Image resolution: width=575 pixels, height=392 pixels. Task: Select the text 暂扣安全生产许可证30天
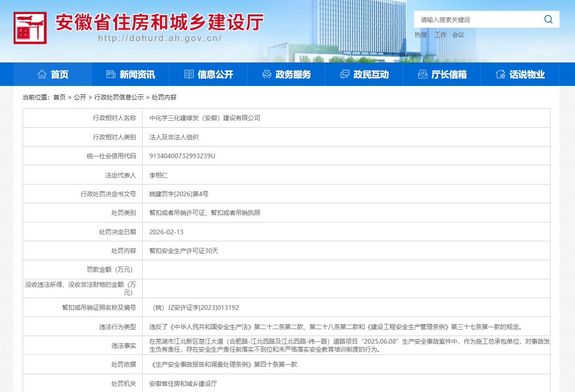click(x=184, y=251)
